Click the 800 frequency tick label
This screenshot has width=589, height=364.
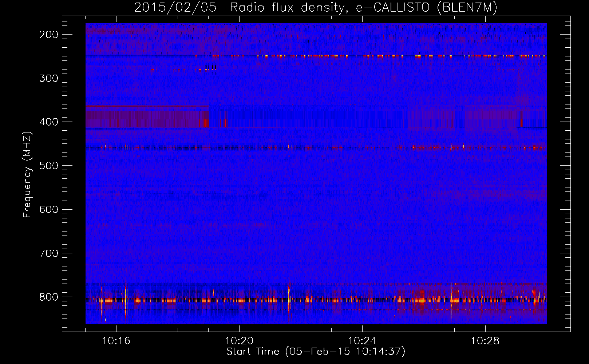click(49, 297)
